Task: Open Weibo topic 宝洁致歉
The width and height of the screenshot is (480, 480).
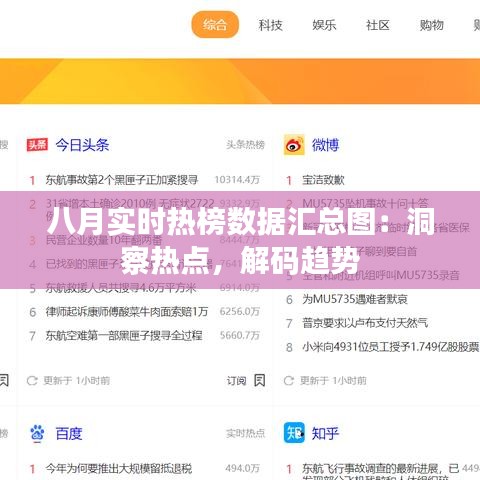Action: click(x=323, y=180)
